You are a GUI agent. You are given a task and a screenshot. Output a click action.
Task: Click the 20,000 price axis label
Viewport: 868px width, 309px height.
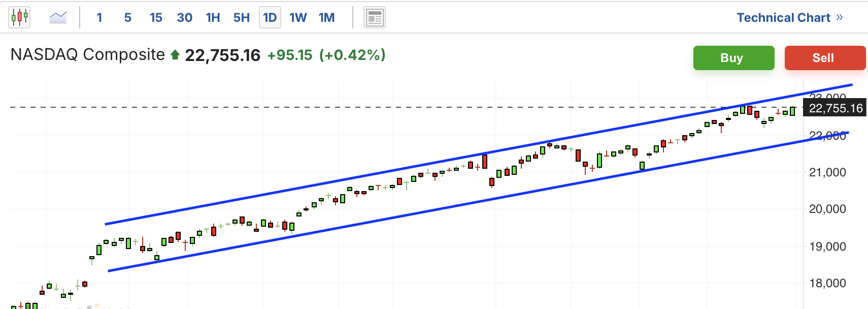827,209
